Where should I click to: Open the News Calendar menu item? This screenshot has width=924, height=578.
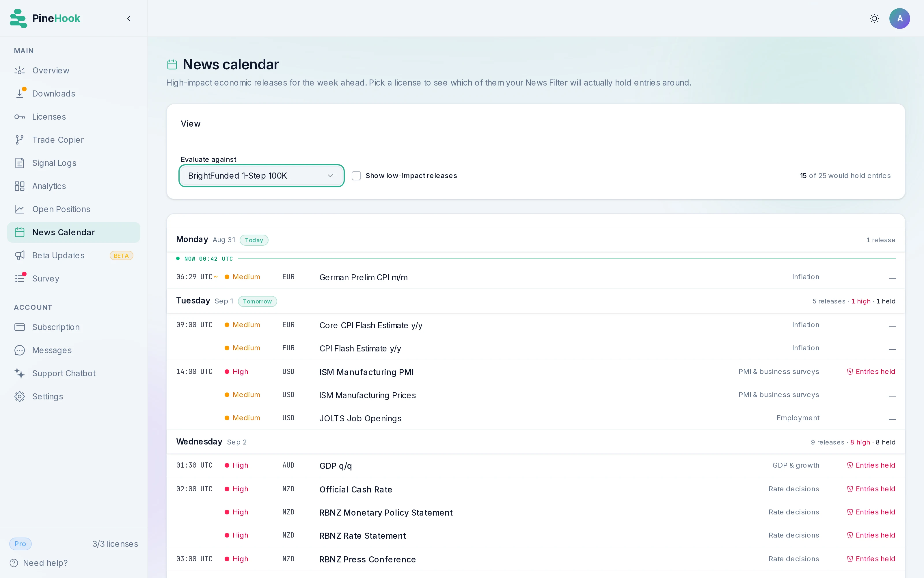(x=73, y=232)
